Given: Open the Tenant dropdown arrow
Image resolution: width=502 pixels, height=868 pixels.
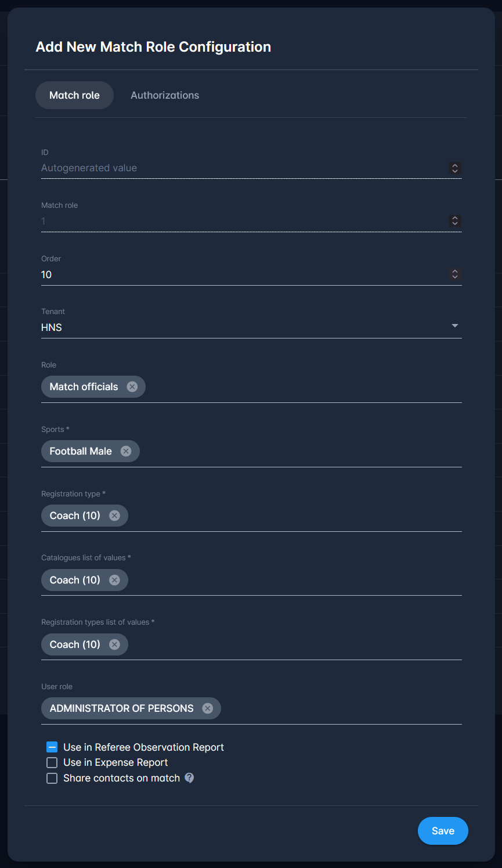Looking at the screenshot, I should pos(455,326).
